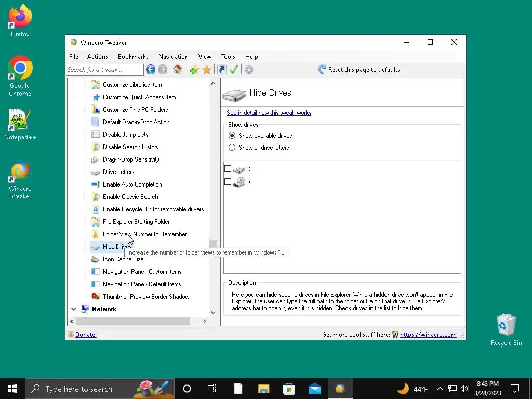Click the Donate! link
Image resolution: width=532 pixels, height=399 pixels.
click(86, 335)
